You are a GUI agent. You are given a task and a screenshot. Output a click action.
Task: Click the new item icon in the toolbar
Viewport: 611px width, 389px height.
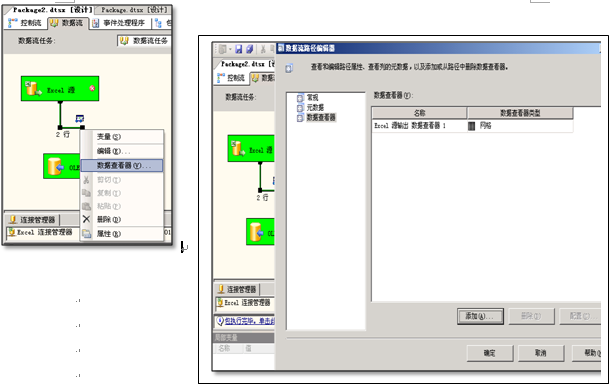tap(222, 49)
